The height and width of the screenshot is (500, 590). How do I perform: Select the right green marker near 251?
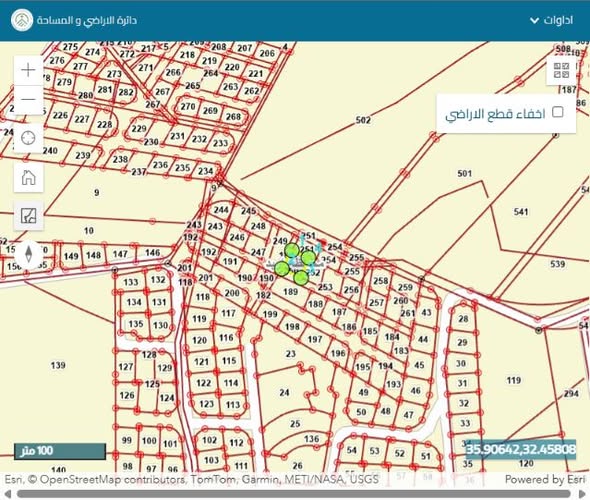[x=309, y=258]
